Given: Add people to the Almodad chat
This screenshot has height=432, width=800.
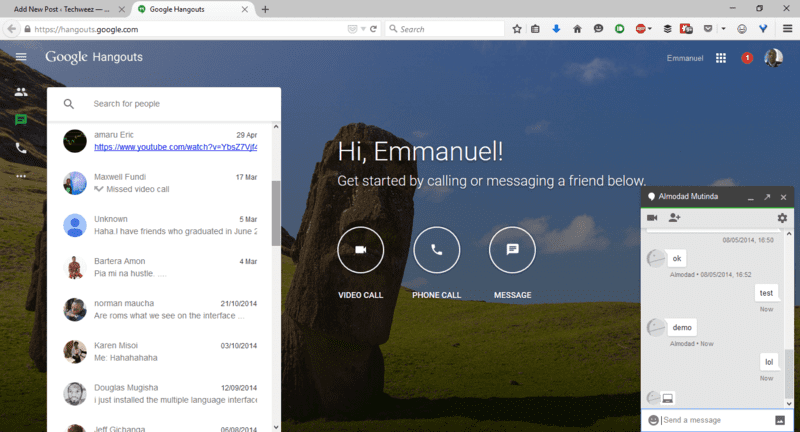Looking at the screenshot, I should (674, 218).
